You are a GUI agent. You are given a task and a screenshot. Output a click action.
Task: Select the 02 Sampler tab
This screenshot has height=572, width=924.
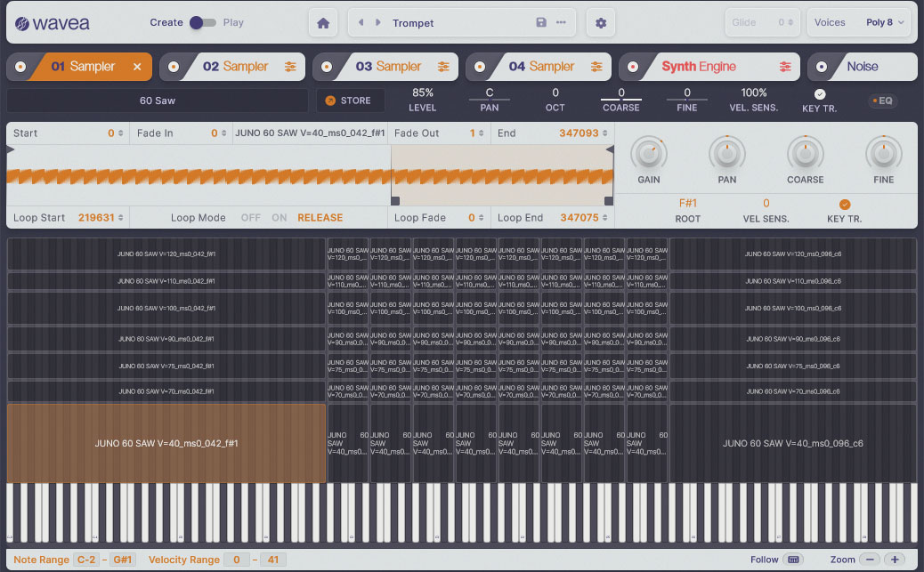pyautogui.click(x=236, y=67)
